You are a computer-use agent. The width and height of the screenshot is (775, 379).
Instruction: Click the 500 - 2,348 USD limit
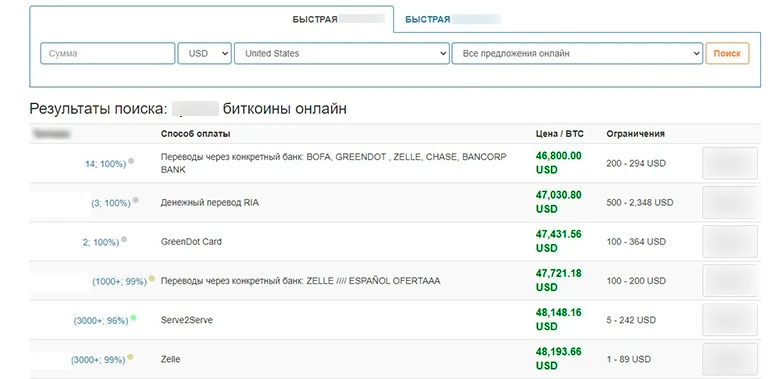coord(640,203)
